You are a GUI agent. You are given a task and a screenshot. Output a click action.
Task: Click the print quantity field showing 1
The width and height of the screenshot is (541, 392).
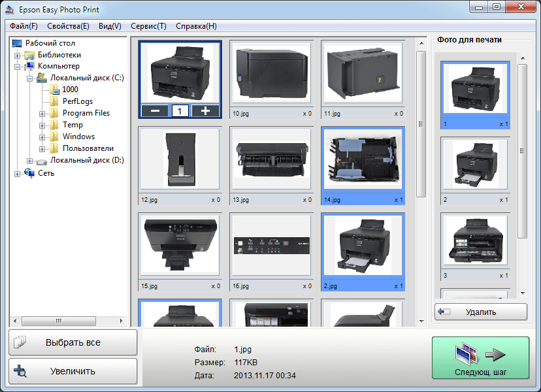[180, 111]
